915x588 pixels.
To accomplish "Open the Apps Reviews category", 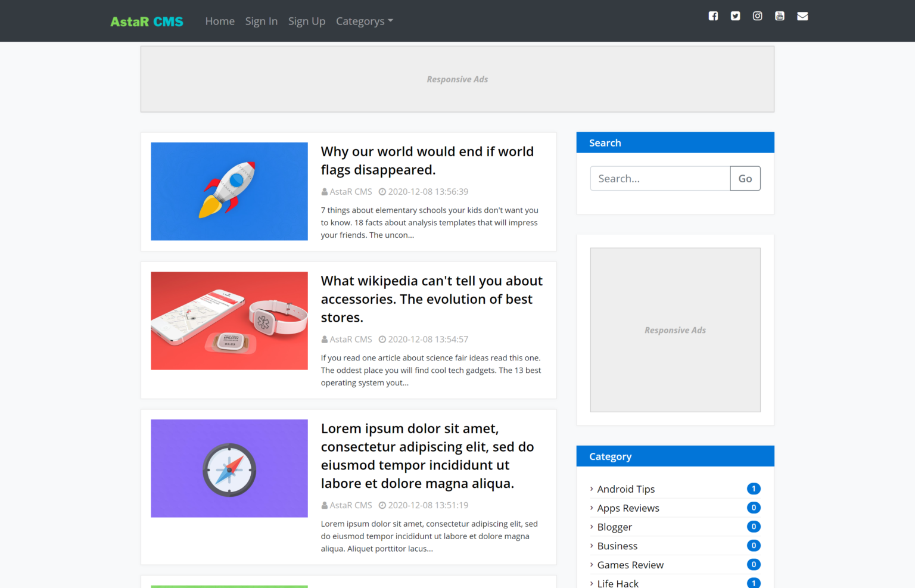I will click(628, 508).
